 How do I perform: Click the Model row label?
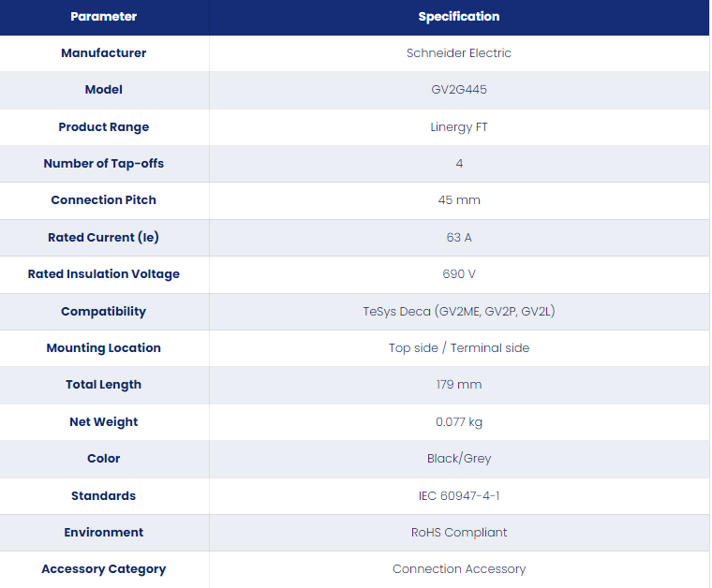104,89
